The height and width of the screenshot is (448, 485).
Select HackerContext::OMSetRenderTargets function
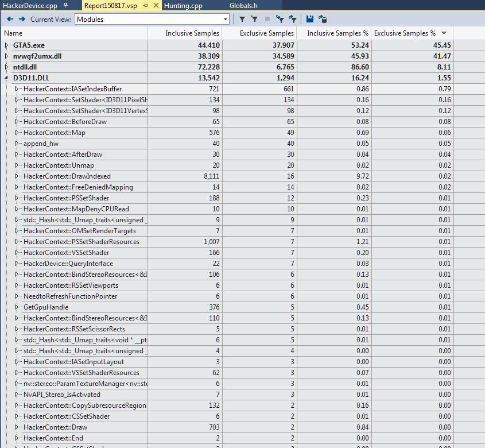tap(80, 231)
